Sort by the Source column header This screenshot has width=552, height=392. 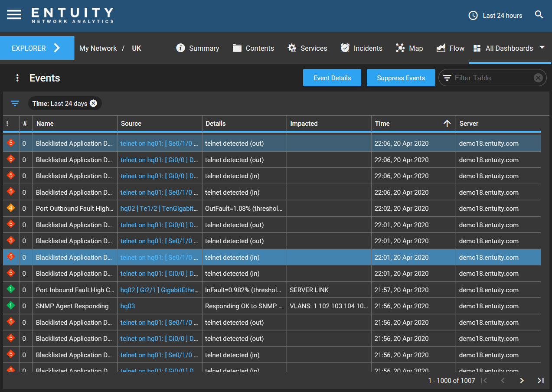tap(160, 124)
